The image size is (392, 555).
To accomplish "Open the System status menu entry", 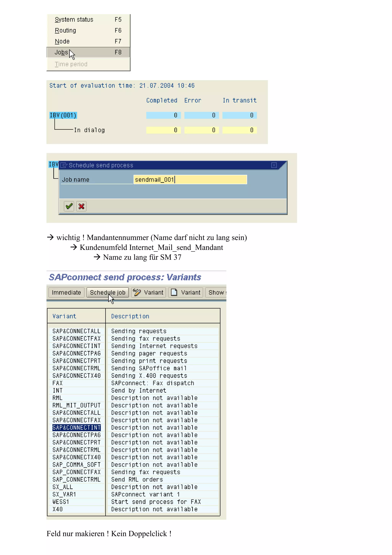I will pos(88,20).
